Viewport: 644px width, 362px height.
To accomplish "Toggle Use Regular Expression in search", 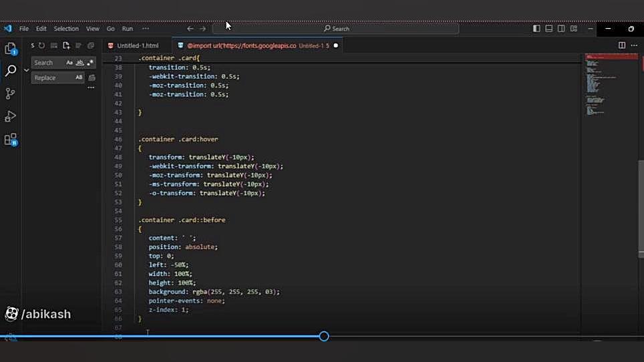I will pos(90,63).
